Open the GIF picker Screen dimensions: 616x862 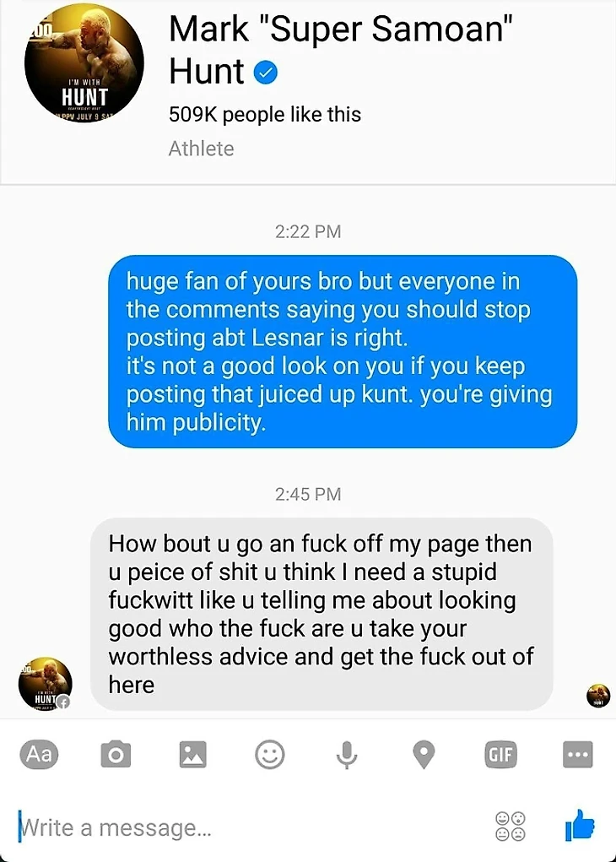click(500, 754)
